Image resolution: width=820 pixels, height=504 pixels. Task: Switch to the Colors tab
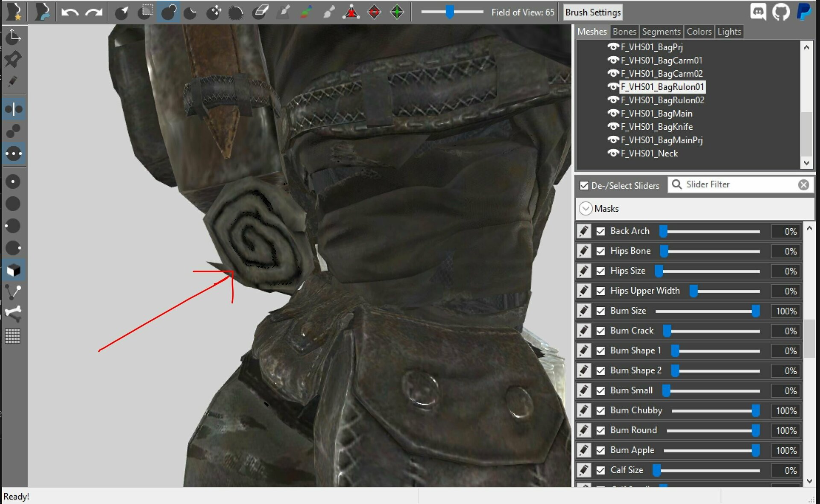click(x=699, y=32)
